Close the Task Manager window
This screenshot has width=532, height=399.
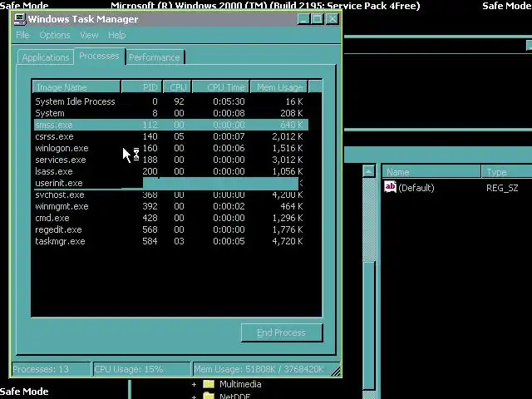click(332, 19)
